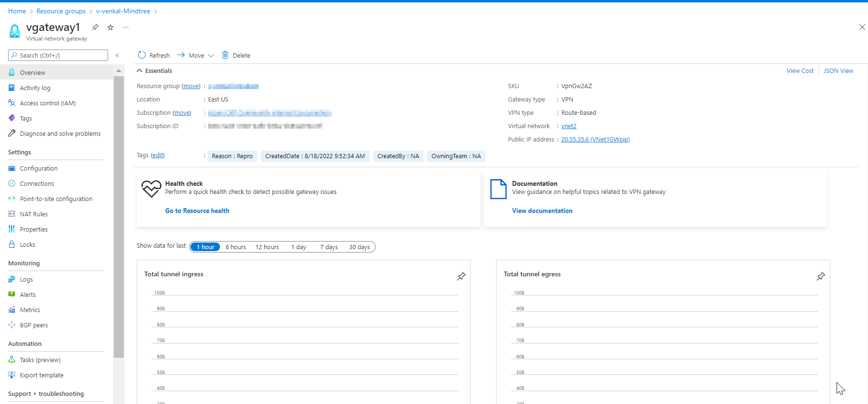
Task: Click the left menu vertical scrollbar thumb
Action: 119,217
